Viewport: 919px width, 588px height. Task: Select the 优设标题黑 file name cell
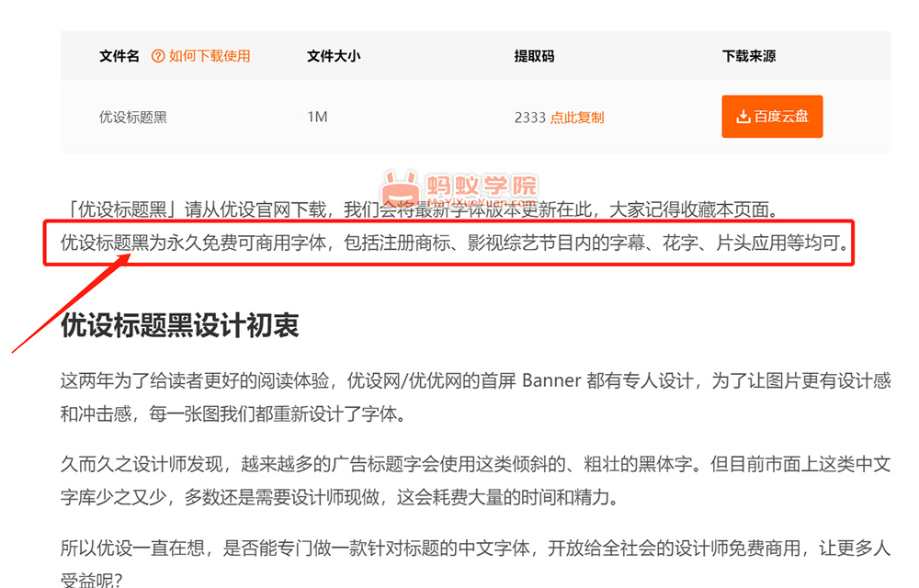(x=133, y=117)
